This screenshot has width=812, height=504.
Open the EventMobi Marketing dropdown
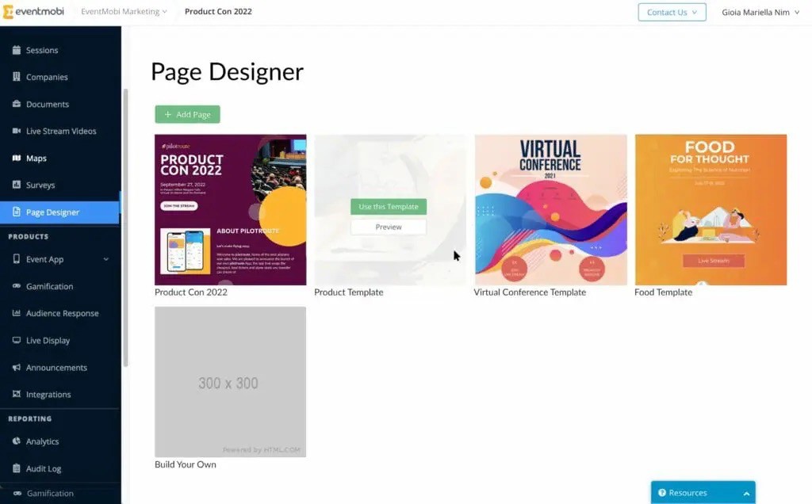124,11
